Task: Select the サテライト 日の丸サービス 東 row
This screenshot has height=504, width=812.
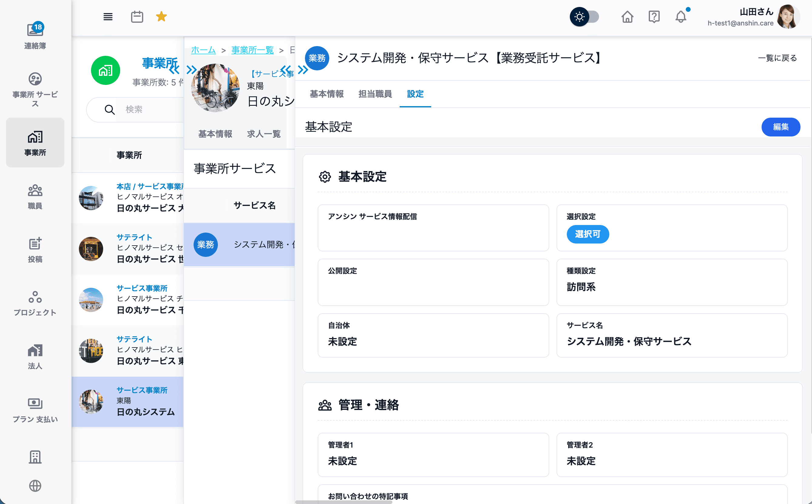Action: coord(128,351)
